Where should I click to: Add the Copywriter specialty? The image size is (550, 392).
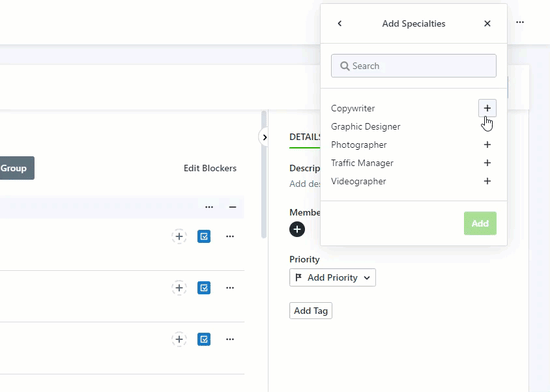(487, 108)
